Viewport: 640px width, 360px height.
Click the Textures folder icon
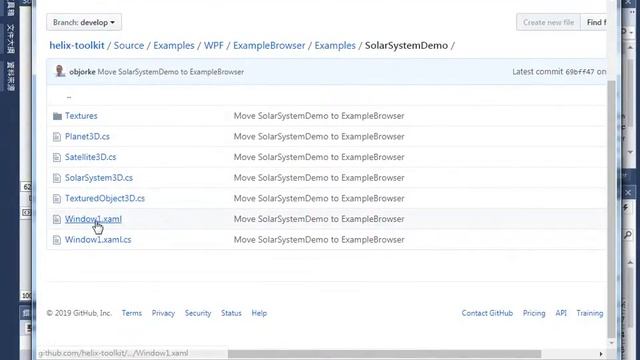[57, 116]
